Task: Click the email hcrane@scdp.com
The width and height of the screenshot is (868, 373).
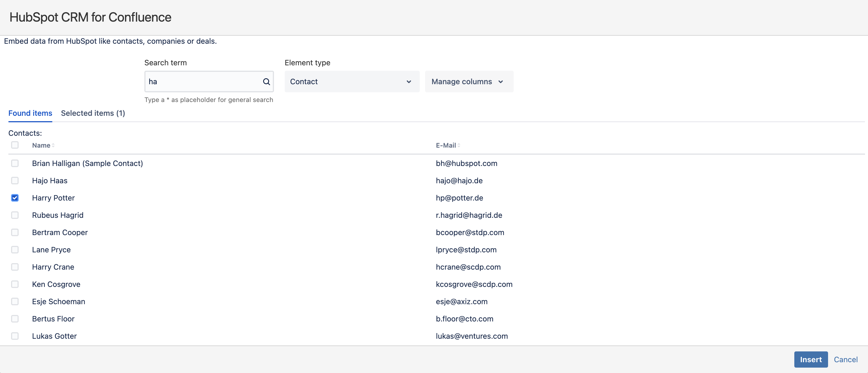Action: (x=468, y=267)
